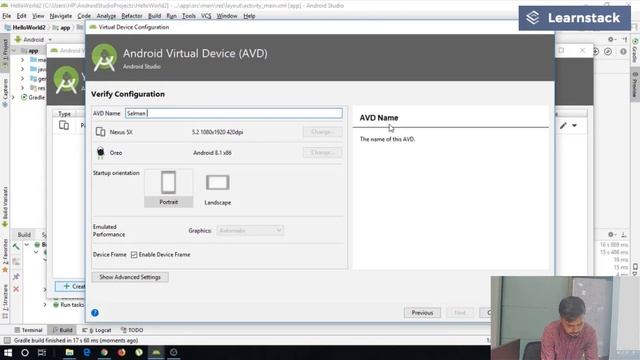The width and height of the screenshot is (640, 360).
Task: Open Task View on the taskbar
Action: point(42,353)
